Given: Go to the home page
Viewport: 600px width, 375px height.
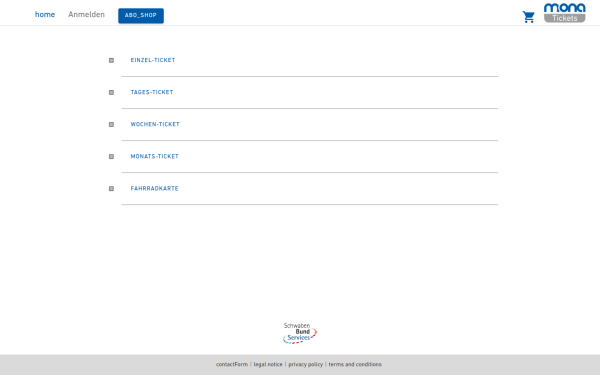Looking at the screenshot, I should pyautogui.click(x=45, y=15).
